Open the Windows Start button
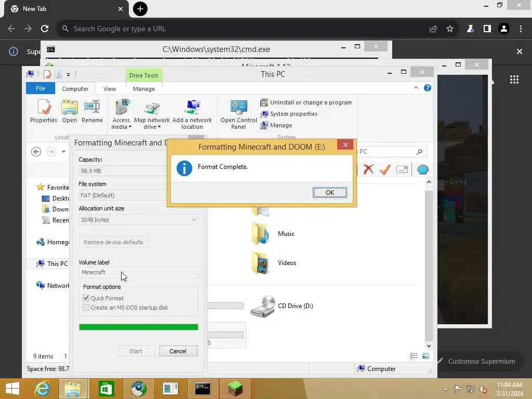This screenshot has width=532, height=399. (13, 389)
